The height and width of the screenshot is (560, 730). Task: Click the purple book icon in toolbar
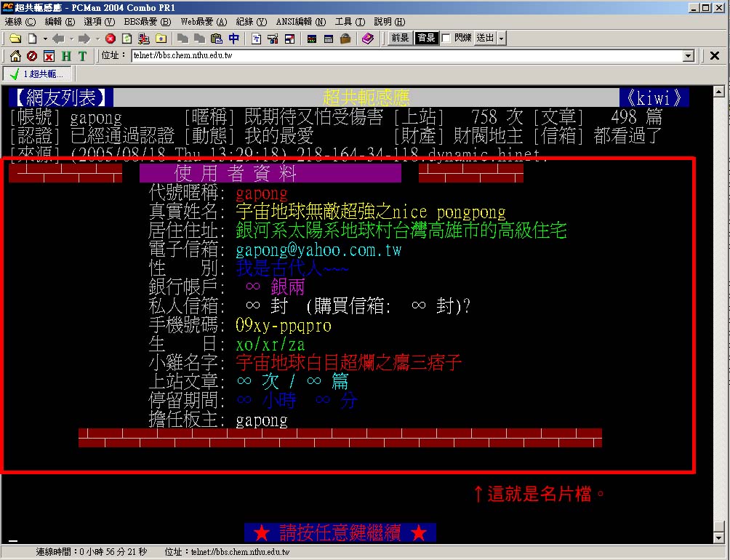click(x=367, y=39)
